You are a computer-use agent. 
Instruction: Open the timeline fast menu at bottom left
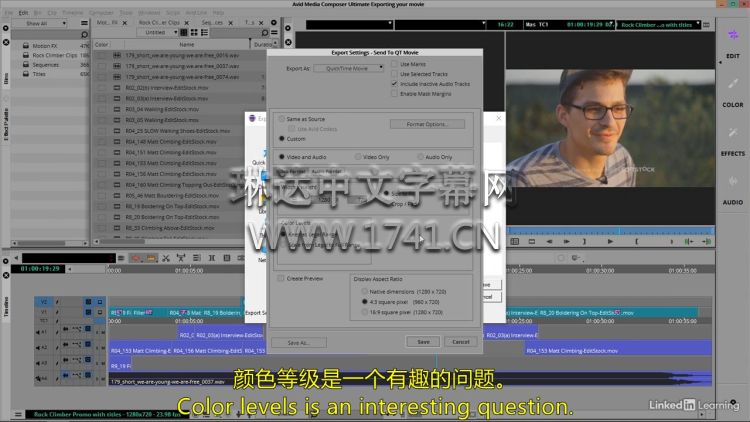(18, 414)
